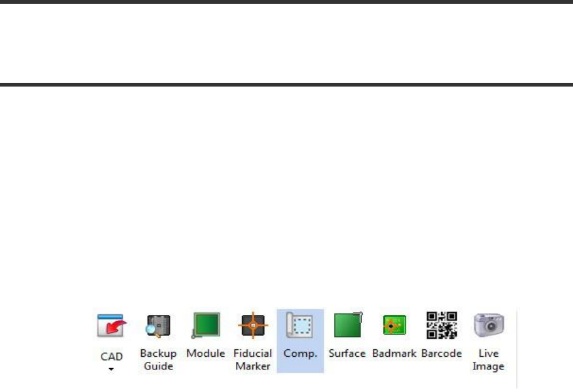Click the Backup Guide text label

coord(158,360)
